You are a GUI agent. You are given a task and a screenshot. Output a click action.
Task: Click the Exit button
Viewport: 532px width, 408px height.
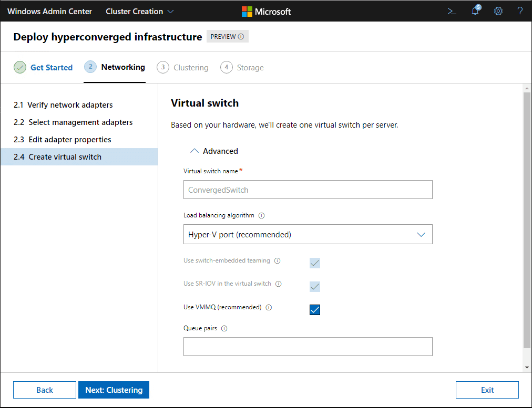pyautogui.click(x=487, y=390)
